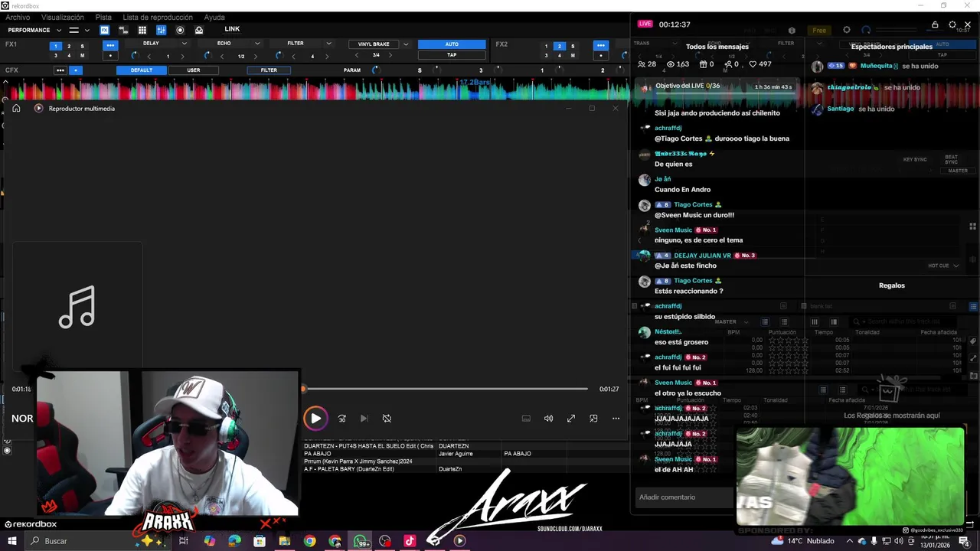980x551 pixels.
Task: Open media player more options menu
Action: pyautogui.click(x=616, y=419)
